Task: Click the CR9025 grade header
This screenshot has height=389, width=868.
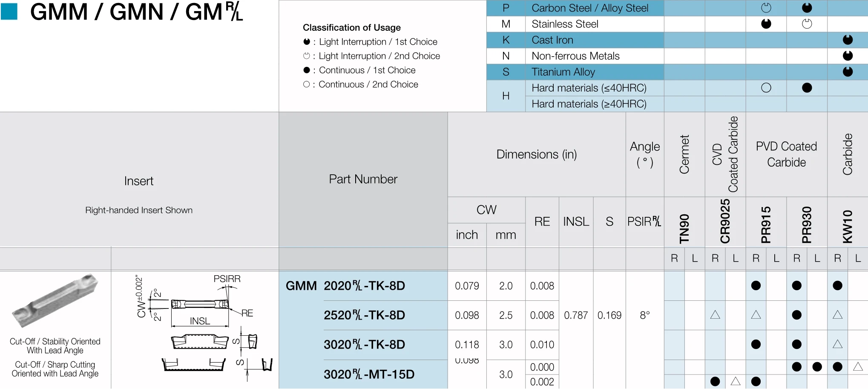Action: point(725,221)
